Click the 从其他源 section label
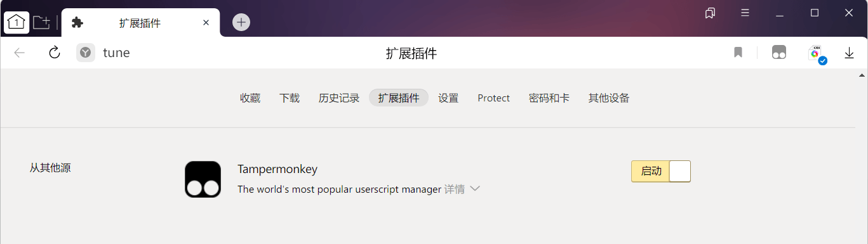This screenshot has height=244, width=868. click(x=50, y=168)
